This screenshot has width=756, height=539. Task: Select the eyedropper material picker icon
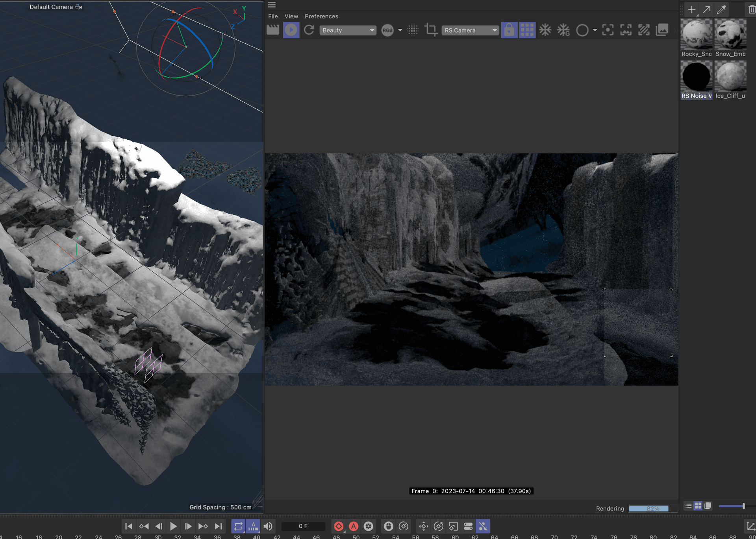[x=722, y=9]
